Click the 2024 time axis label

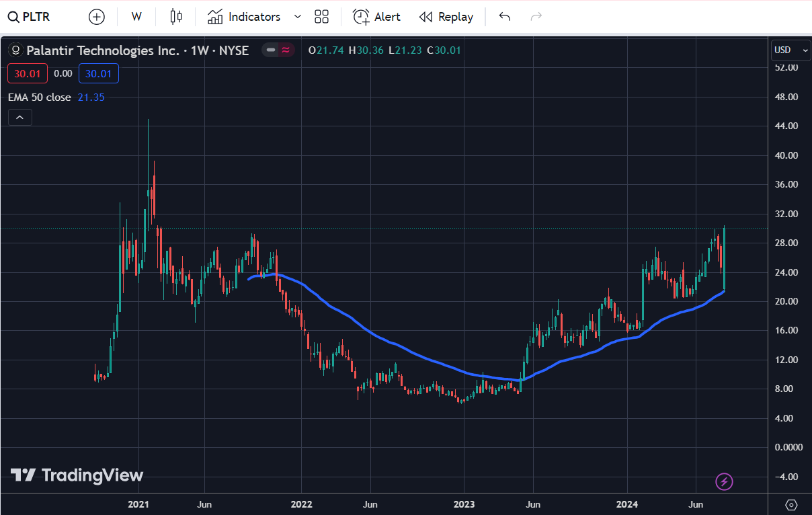pos(626,504)
